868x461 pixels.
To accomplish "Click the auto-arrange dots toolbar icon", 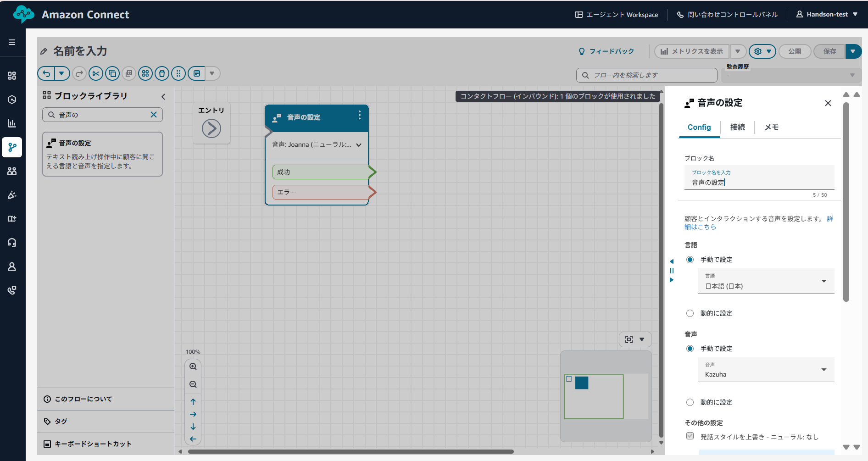I will (x=178, y=73).
